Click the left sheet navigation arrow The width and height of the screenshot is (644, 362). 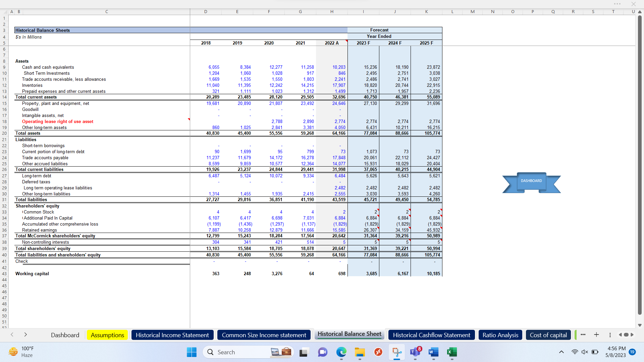[12, 335]
